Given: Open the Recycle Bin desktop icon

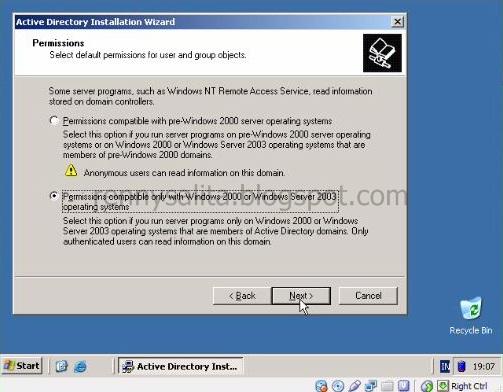Looking at the screenshot, I should (x=471, y=315).
